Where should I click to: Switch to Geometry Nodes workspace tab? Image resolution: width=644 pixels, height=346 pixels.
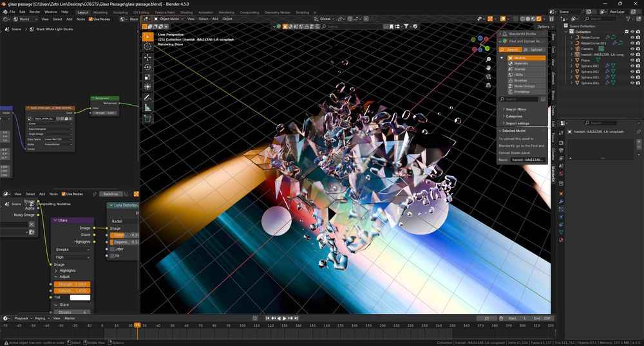click(277, 12)
